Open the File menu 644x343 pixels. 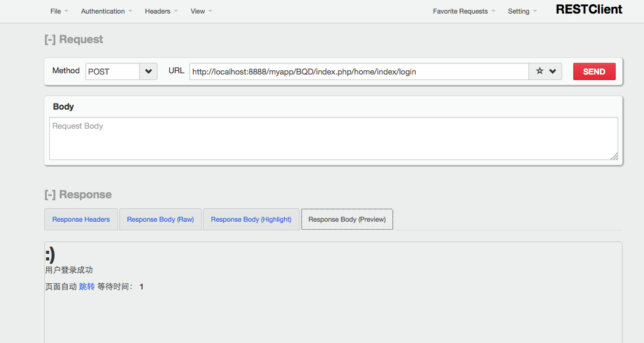[x=59, y=11]
